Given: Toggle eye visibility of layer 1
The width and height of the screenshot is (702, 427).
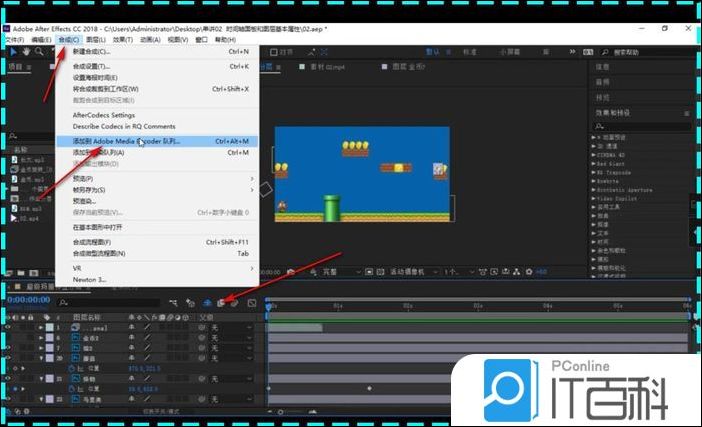Looking at the screenshot, I should pyautogui.click(x=8, y=327).
